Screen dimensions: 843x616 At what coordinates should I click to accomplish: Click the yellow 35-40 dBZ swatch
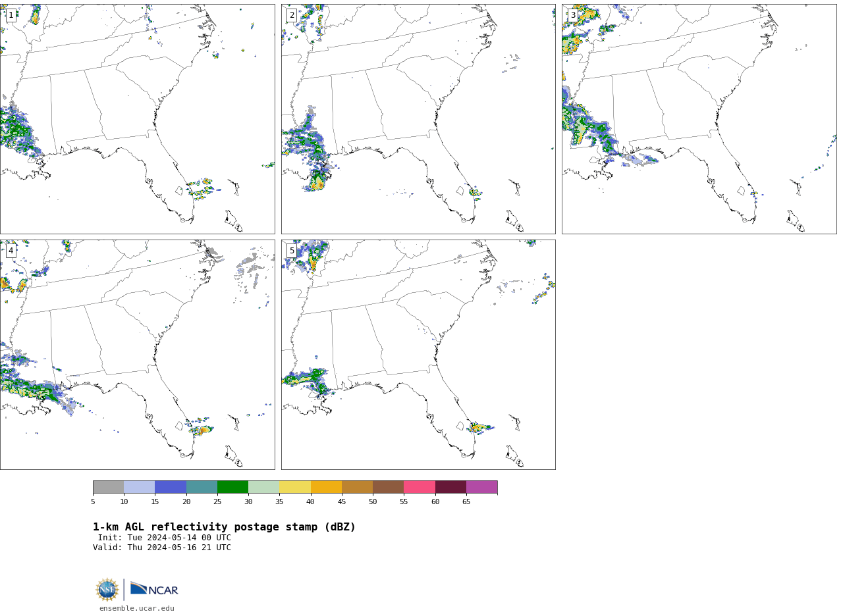[x=295, y=487]
